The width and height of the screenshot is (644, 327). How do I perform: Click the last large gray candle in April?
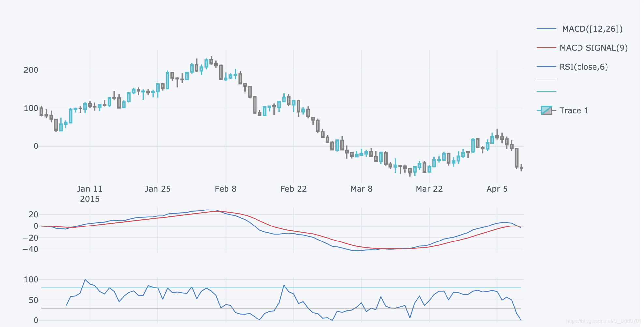coord(517,158)
